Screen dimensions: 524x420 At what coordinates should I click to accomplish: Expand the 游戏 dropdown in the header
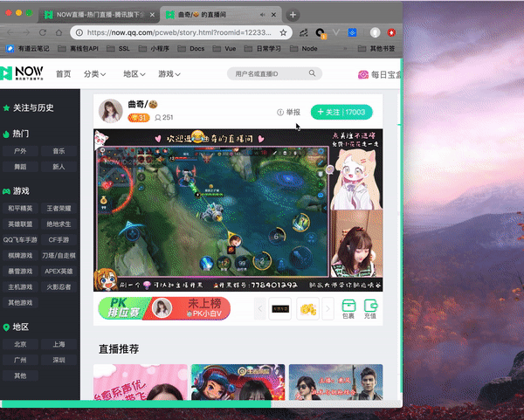169,74
